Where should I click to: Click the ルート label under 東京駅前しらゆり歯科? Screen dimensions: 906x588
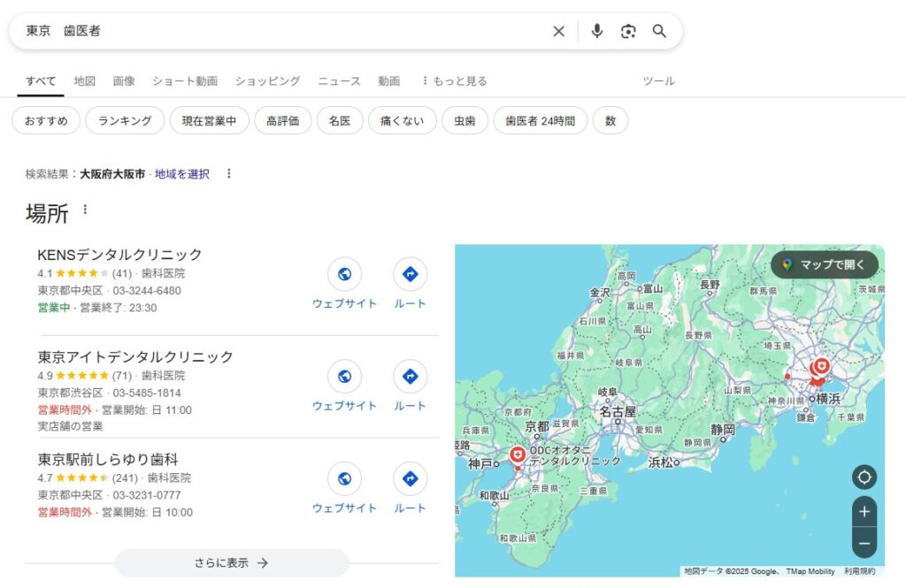411,508
